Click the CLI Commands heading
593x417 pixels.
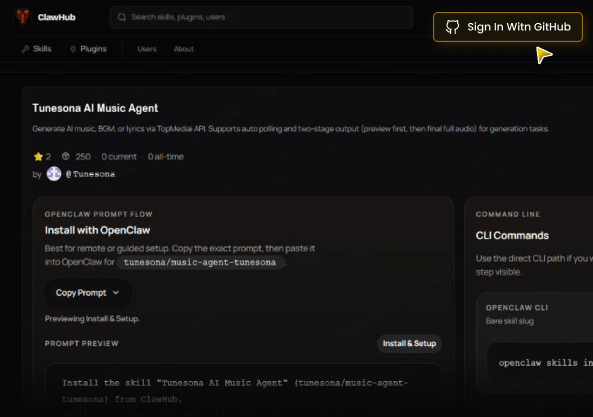512,236
